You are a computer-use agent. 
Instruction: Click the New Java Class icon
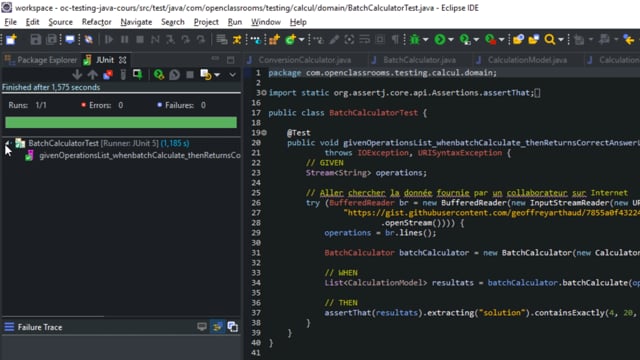pos(291,40)
